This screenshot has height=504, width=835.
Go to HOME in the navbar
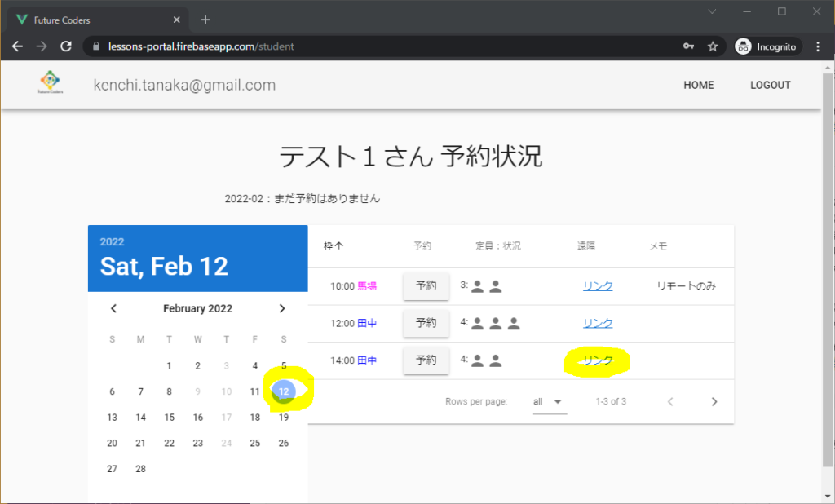(699, 85)
